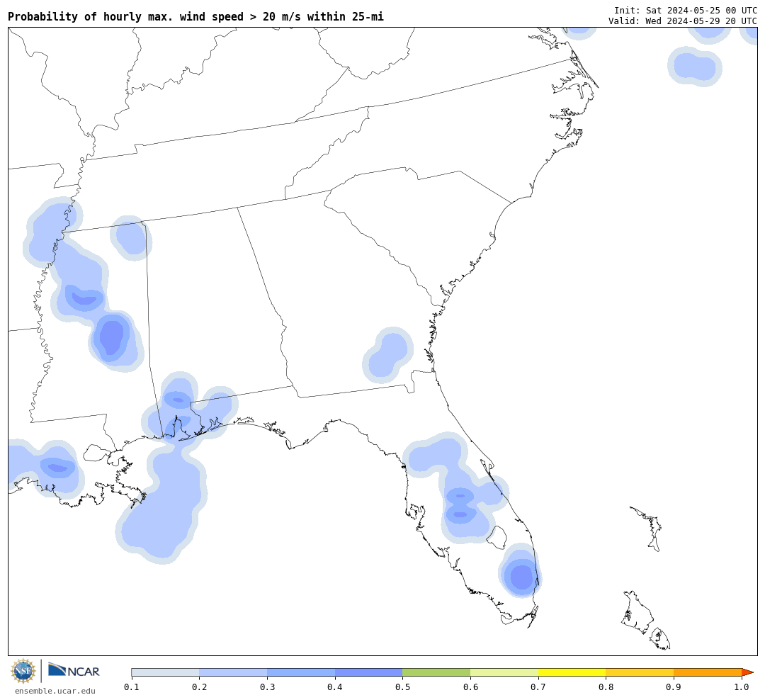Click the 'Valid: Wed 2024-05-29 20 UTC' text

pos(683,21)
